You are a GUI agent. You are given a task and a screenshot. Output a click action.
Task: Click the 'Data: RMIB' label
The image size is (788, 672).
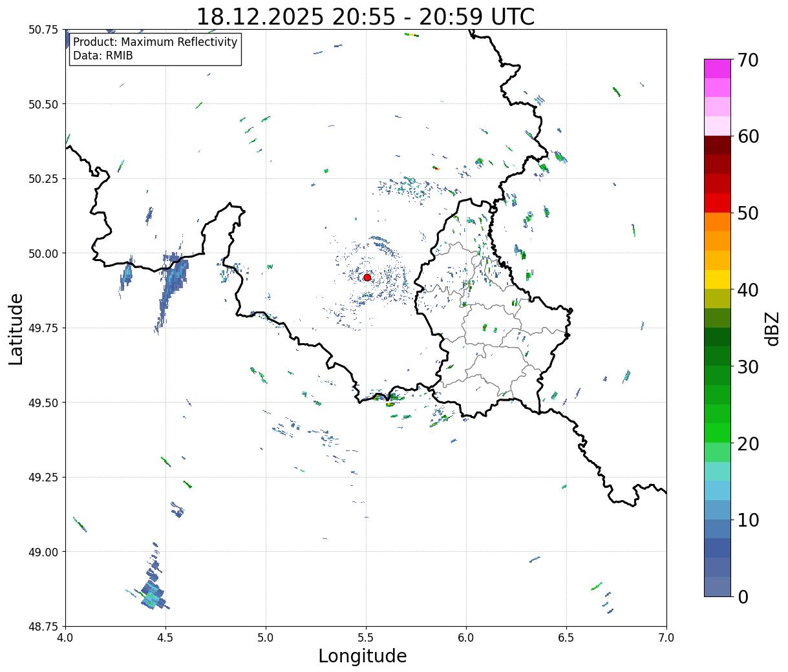tap(103, 56)
